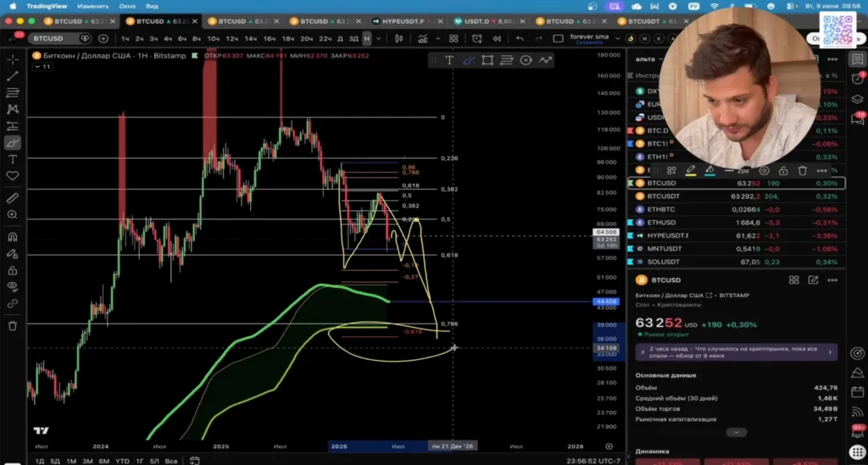The image size is (868, 465).
Task: Open the indicators button in top toolbar
Action: pyautogui.click(x=422, y=38)
